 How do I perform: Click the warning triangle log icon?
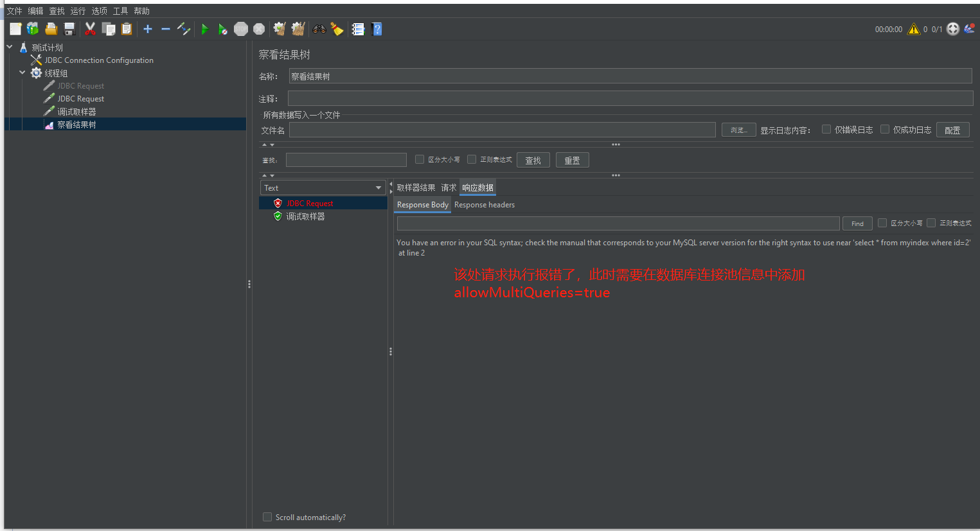pyautogui.click(x=913, y=29)
